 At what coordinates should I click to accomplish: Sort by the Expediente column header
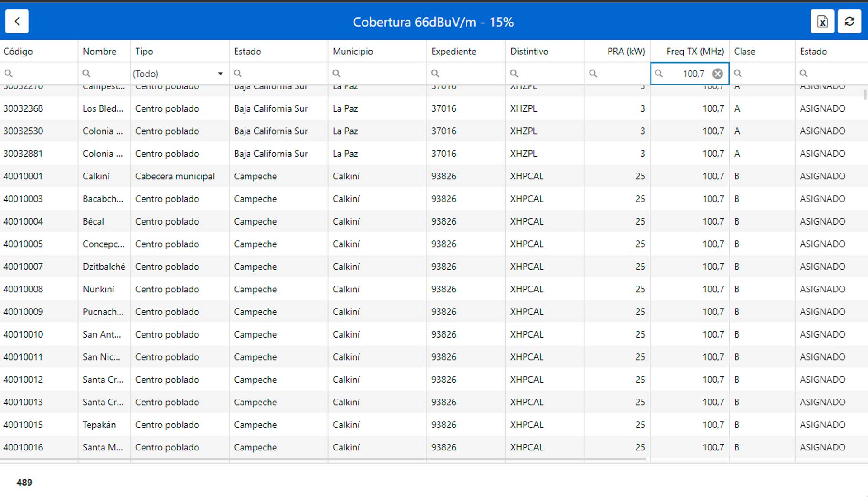click(466, 51)
